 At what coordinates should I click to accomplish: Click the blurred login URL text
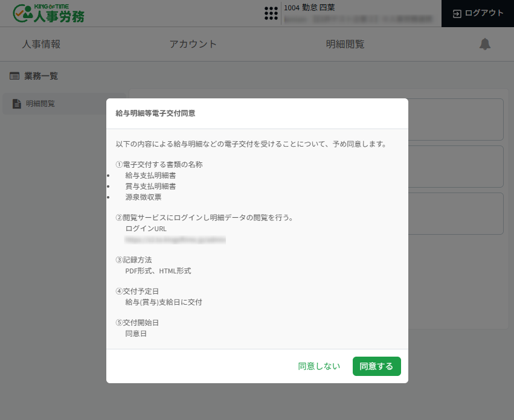pos(175,240)
